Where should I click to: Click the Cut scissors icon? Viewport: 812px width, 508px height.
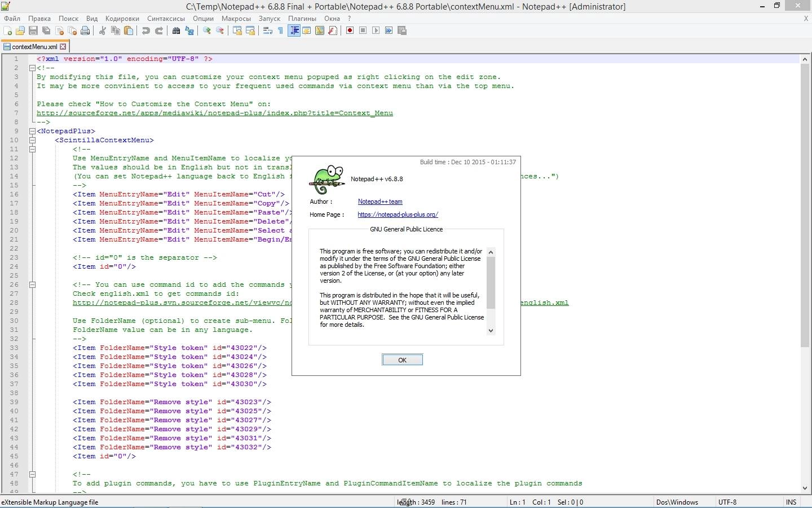coord(102,30)
